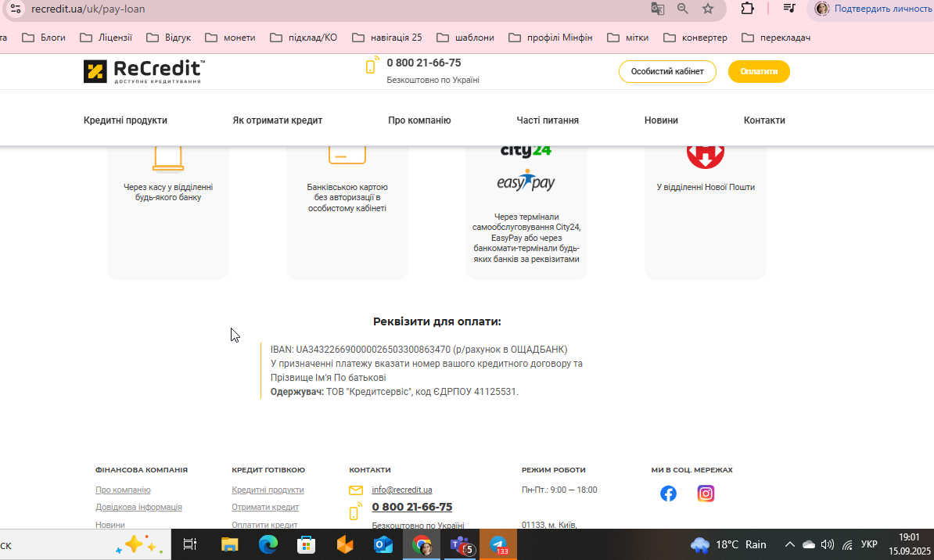This screenshot has height=560, width=934.
Task: Open the Кредитні продукти menu
Action: coord(125,120)
